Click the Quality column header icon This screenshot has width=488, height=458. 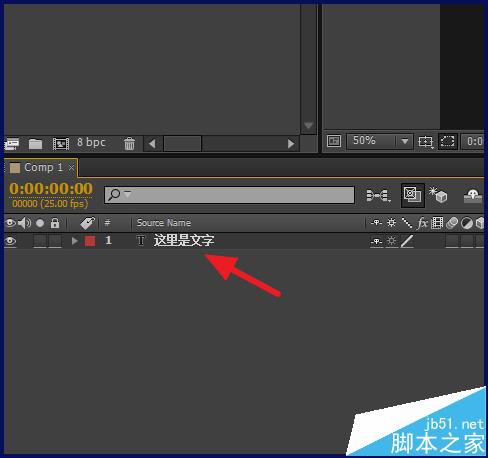406,223
